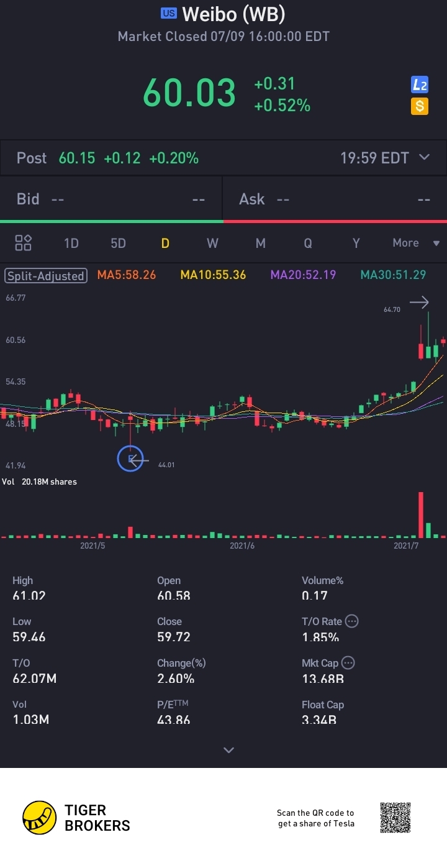Viewport: 447px width, 868px height.
Task: Select the yearly Y chart tab
Action: [x=356, y=243]
